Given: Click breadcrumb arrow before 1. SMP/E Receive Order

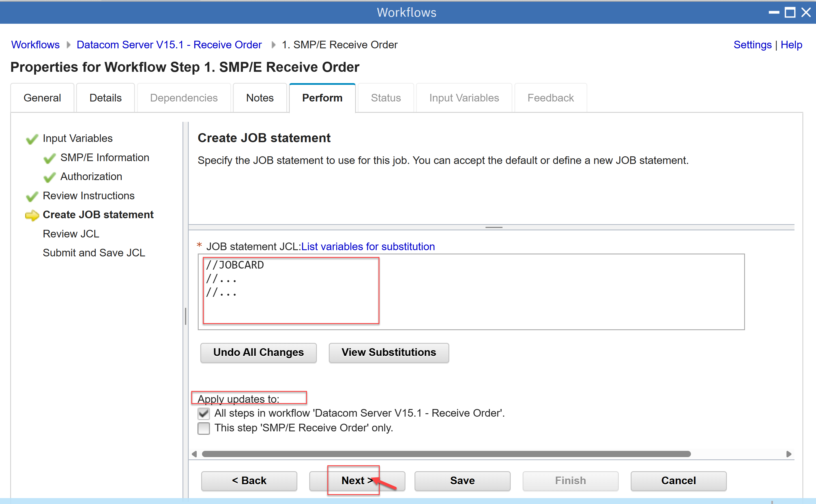Looking at the screenshot, I should click(x=273, y=45).
